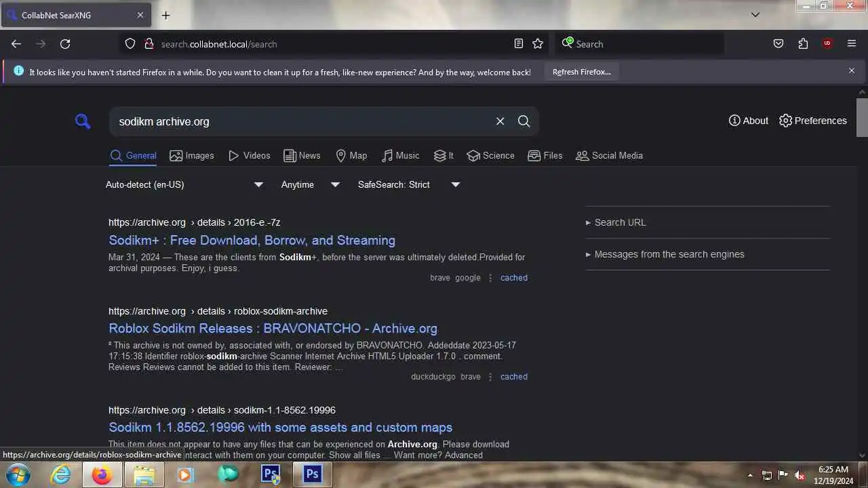Close the CollabNet SearXNG tab

pos(140,15)
